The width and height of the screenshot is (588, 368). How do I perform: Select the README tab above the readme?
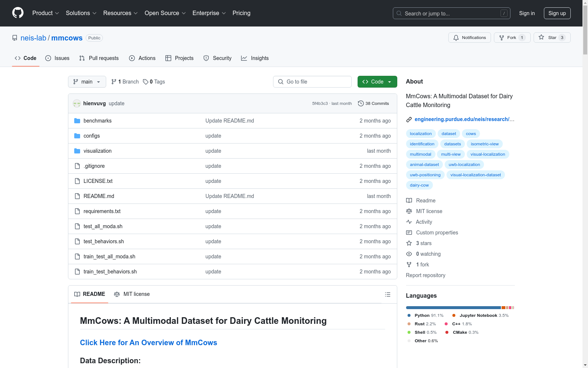(90, 294)
